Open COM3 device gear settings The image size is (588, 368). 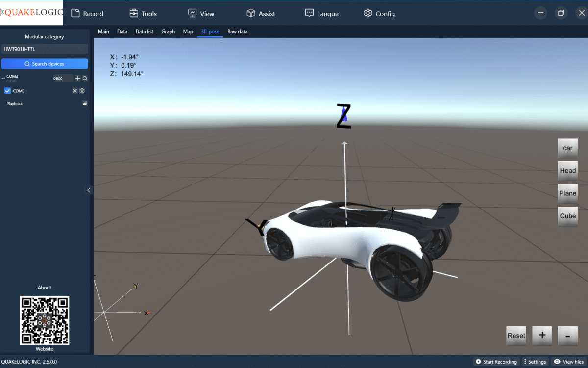pos(82,91)
